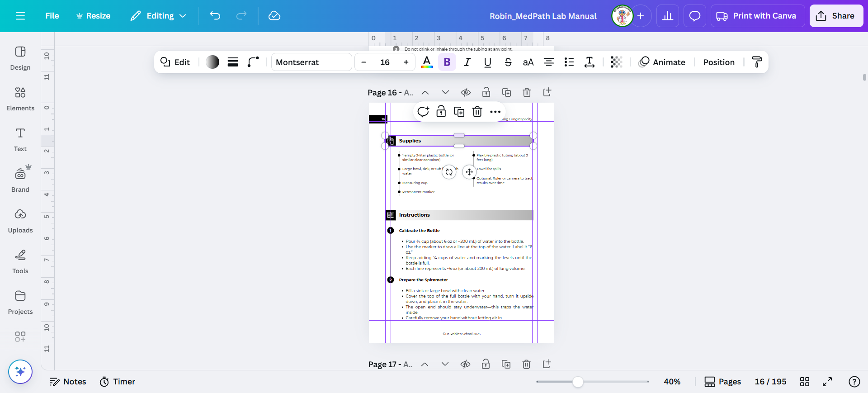Delete Page 16 with trash icon
Screen dimensions: 868x393
coord(527,93)
